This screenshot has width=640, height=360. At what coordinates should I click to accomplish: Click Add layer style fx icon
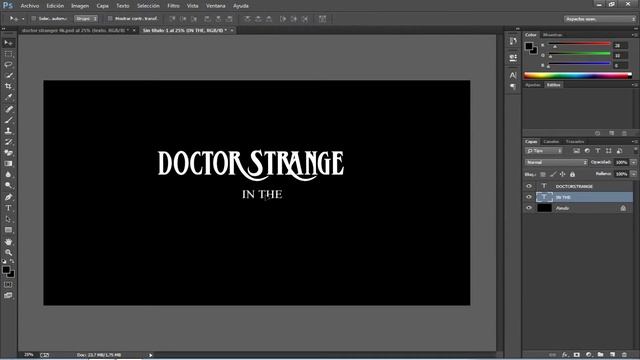pos(565,355)
